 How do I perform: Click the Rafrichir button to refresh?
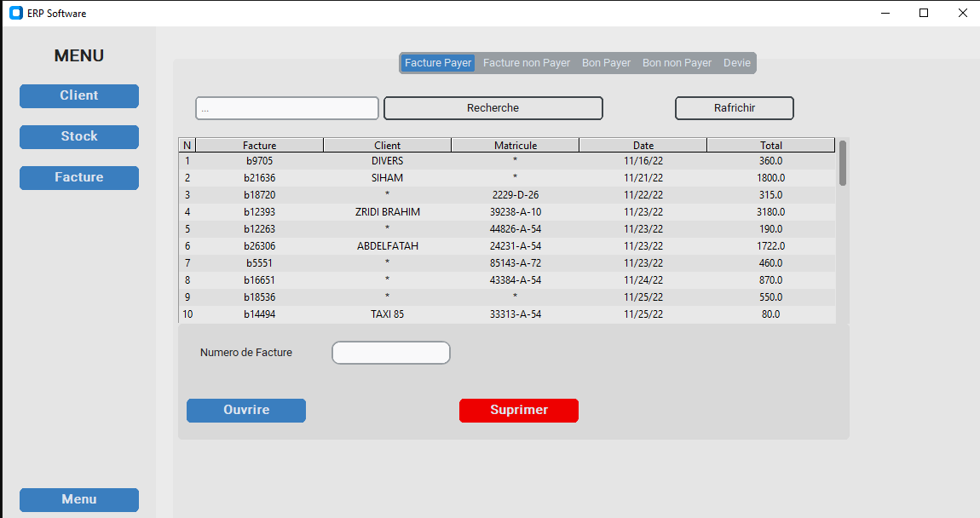734,108
